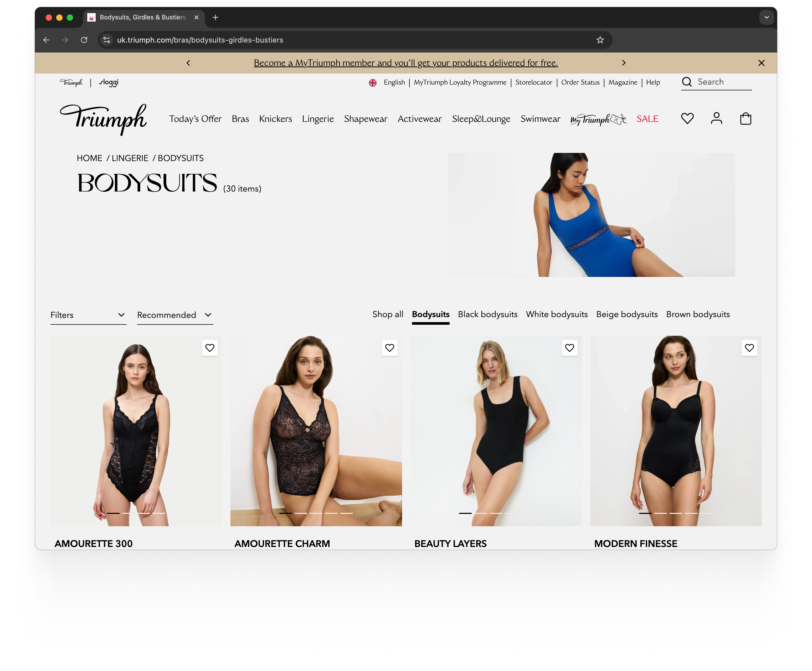
Task: Select the Shop all tab
Action: (x=388, y=315)
